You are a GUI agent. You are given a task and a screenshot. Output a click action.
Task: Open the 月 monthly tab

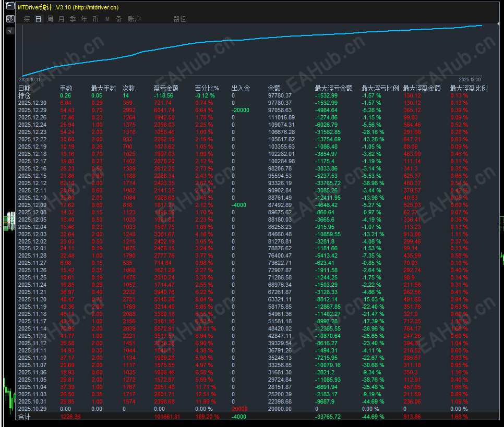coord(61,19)
